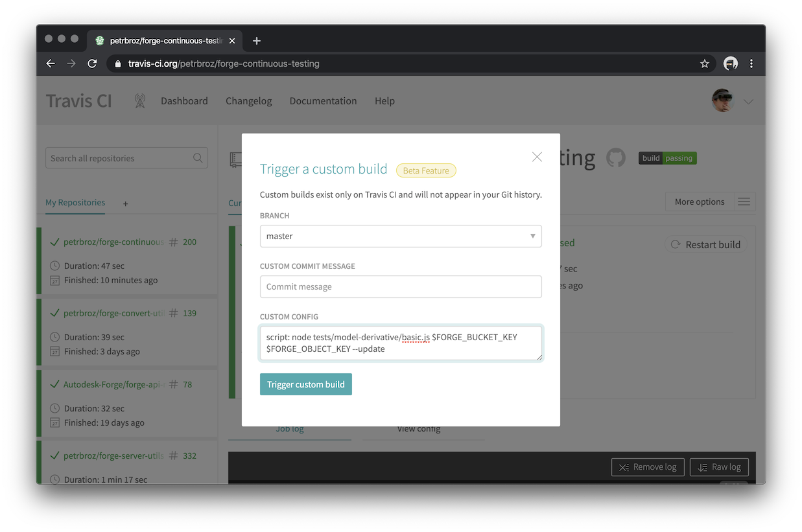This screenshot has height=532, width=802.
Task: Click the search magnifier icon
Action: coord(198,158)
